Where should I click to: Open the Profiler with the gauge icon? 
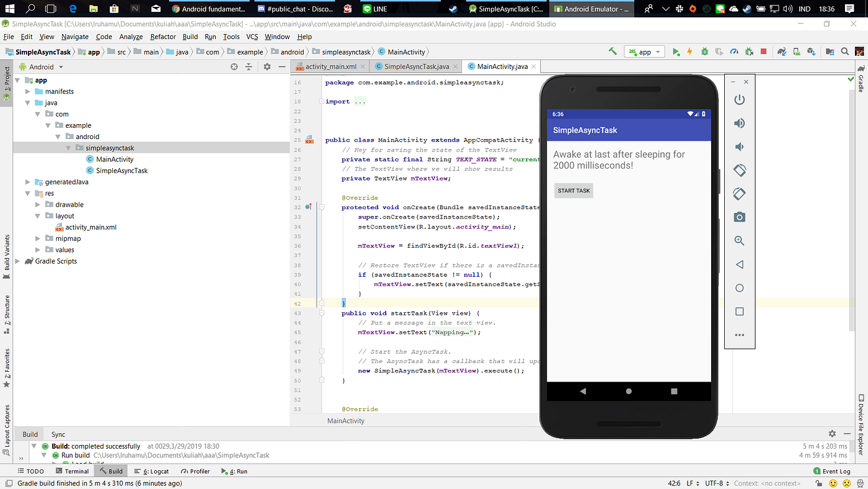(733, 52)
